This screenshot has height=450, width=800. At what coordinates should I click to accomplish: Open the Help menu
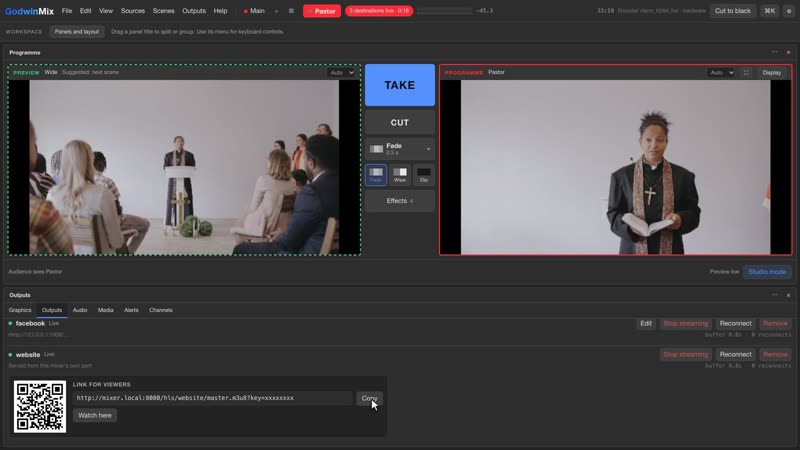220,11
